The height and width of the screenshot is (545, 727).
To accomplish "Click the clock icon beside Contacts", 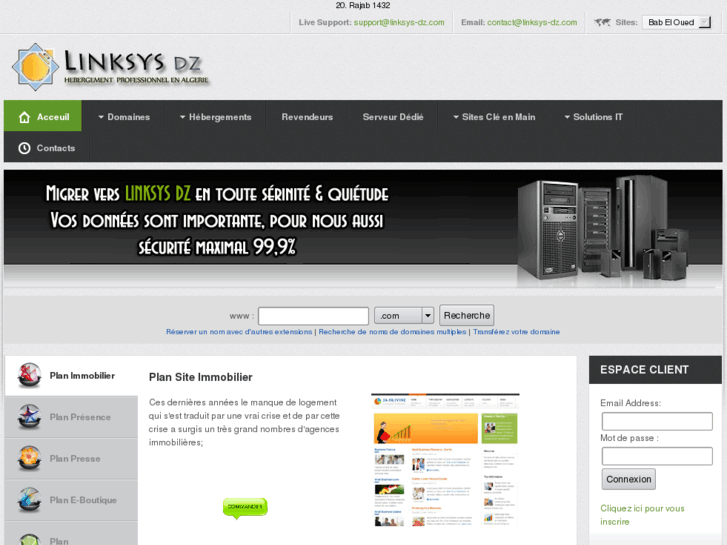I will 24,148.
